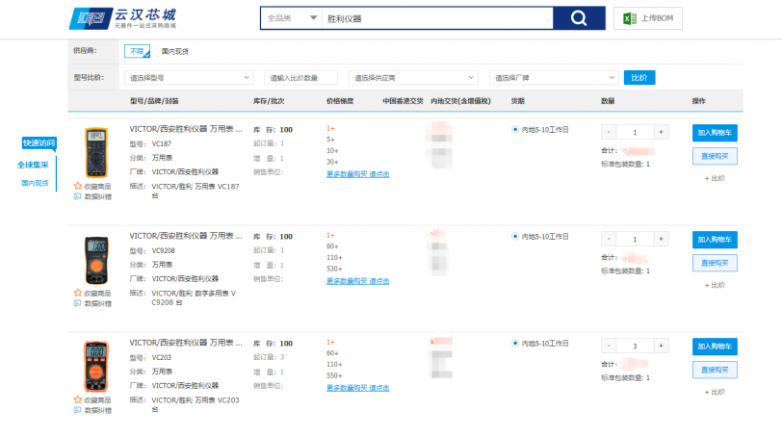This screenshot has height=437, width=782.
Task: Jump to 国内现货 sidebar section
Action: coord(35,183)
